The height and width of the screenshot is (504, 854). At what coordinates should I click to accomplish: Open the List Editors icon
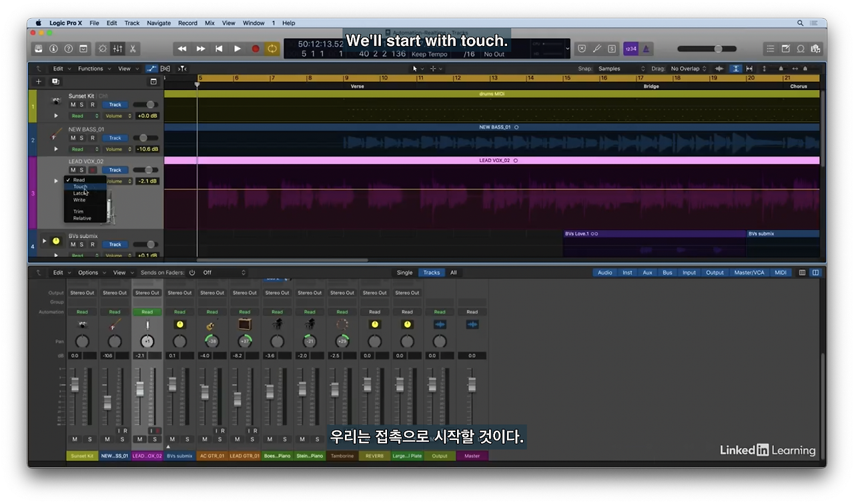pyautogui.click(x=771, y=49)
